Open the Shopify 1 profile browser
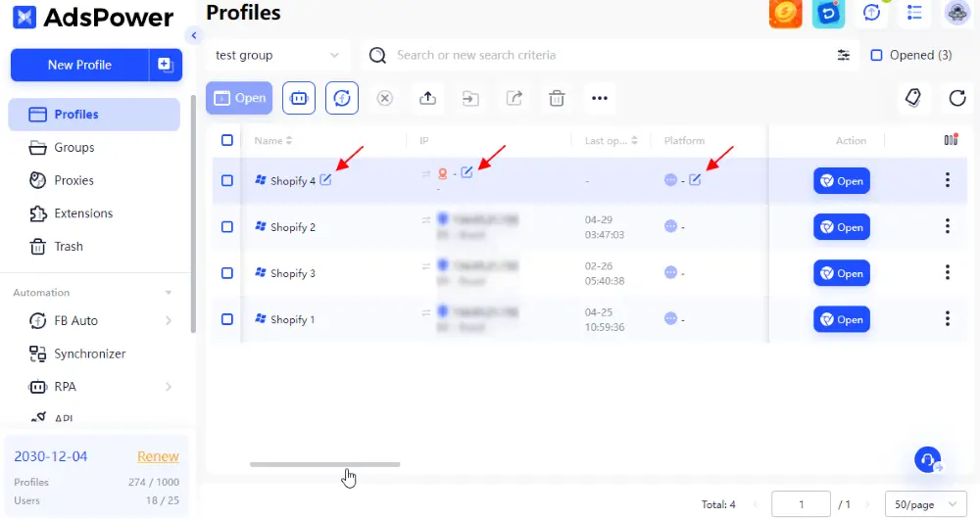 [841, 320]
